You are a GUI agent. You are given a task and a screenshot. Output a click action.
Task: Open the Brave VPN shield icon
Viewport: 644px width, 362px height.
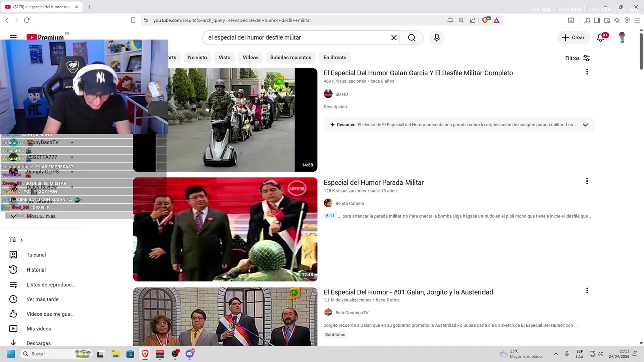(x=627, y=20)
